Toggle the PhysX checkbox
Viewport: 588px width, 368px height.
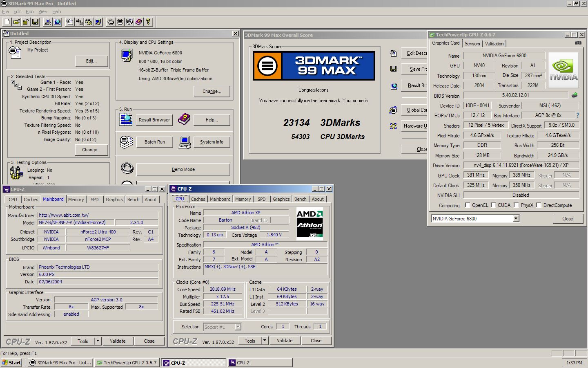click(516, 205)
